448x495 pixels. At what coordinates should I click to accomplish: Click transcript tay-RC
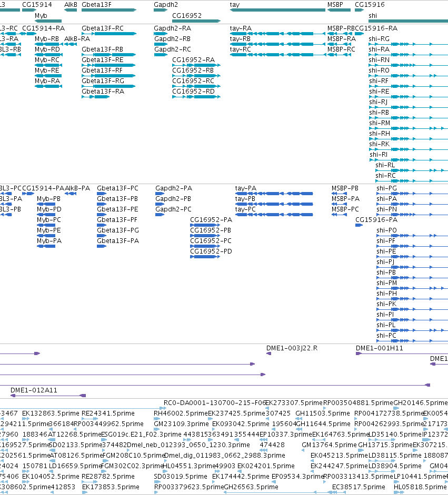click(x=241, y=49)
